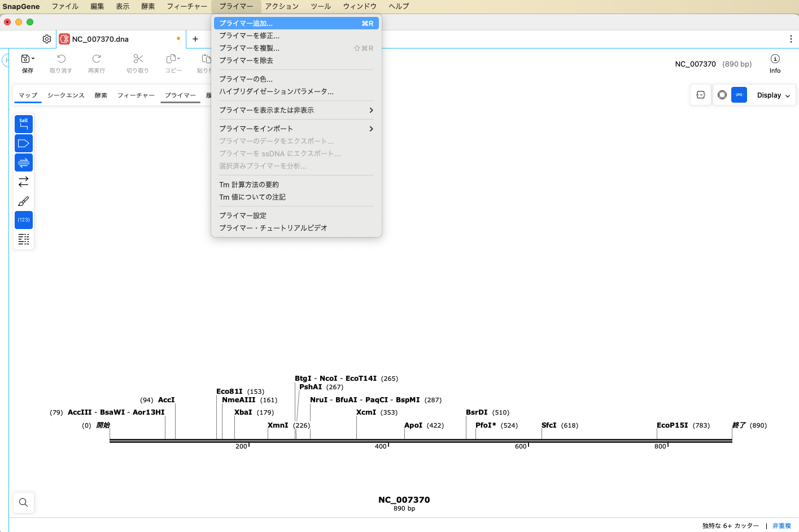Hide features on the map
This screenshot has width=799, height=532.
pos(23,143)
